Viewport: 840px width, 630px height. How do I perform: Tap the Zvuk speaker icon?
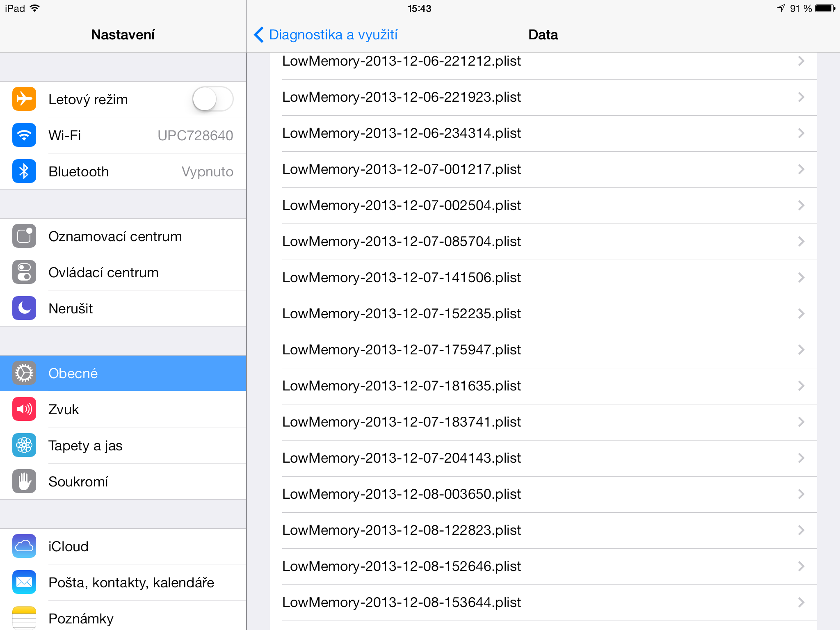pyautogui.click(x=24, y=409)
